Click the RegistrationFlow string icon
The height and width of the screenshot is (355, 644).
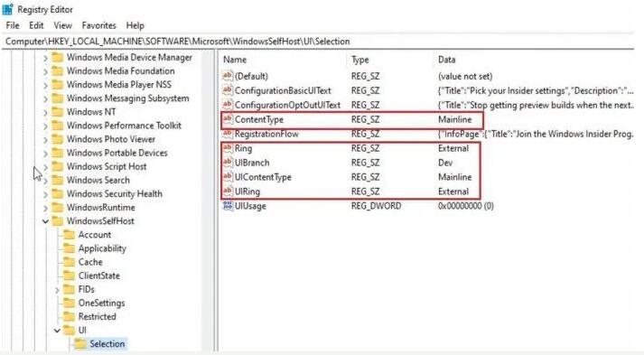(227, 134)
